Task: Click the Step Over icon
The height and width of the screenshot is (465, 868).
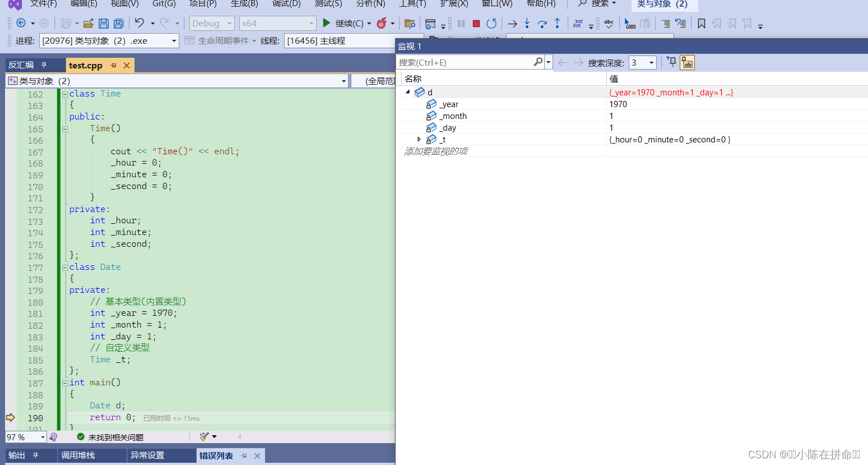Action: [542, 24]
